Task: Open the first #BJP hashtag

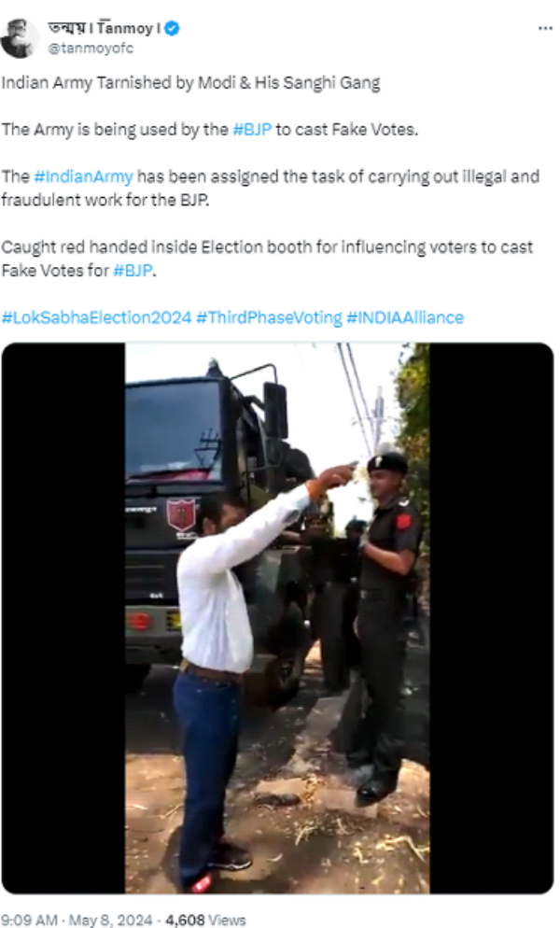Action: 252,130
